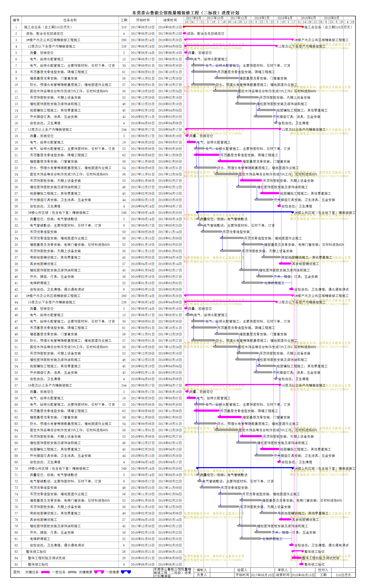Select the 2017年12月 timeline header
Viewport: 366px width, 588px height.
pyautogui.click(x=239, y=18)
